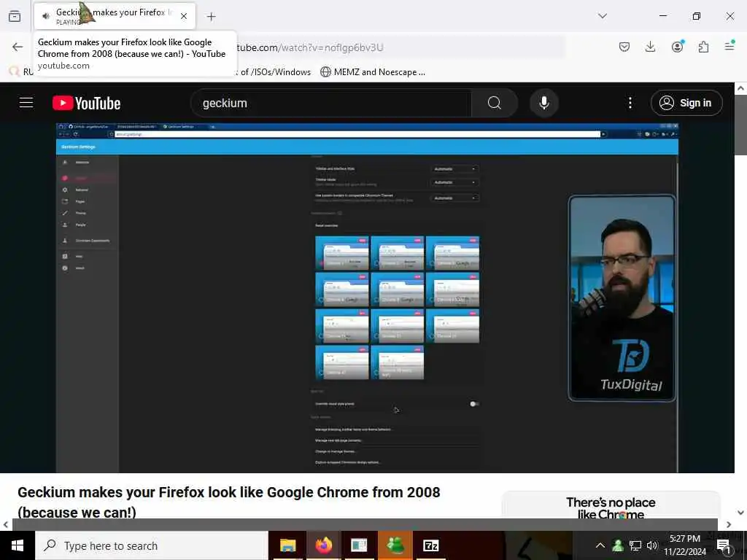Open the Firefox downloads panel
The height and width of the screenshot is (560, 747).
coord(650,47)
